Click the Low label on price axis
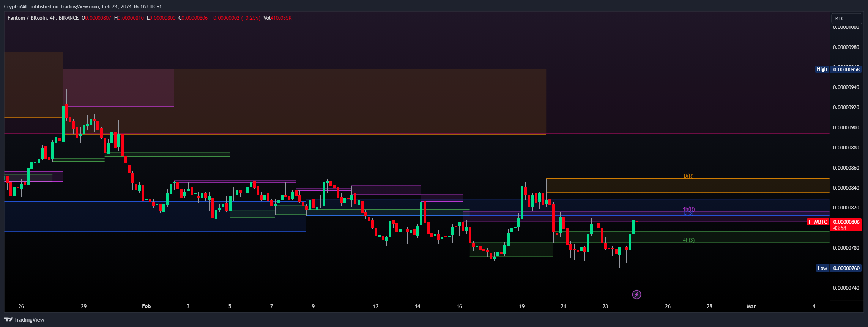The image size is (868, 327). 822,268
